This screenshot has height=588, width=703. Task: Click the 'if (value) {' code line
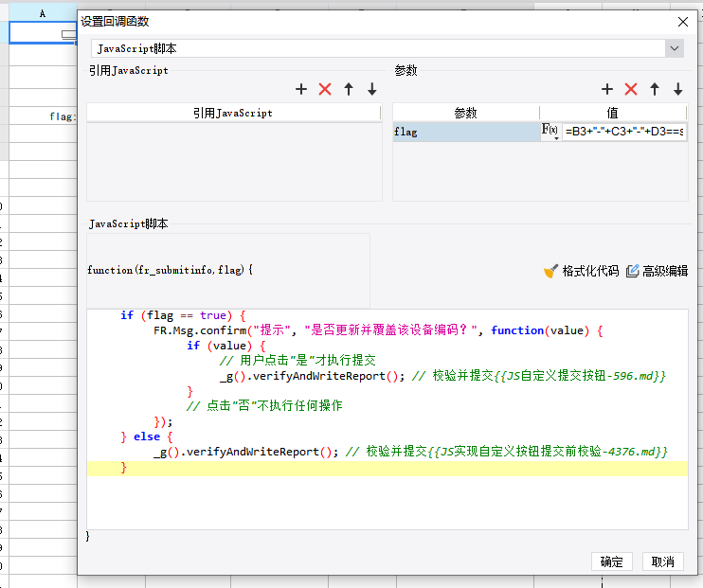pos(226,346)
